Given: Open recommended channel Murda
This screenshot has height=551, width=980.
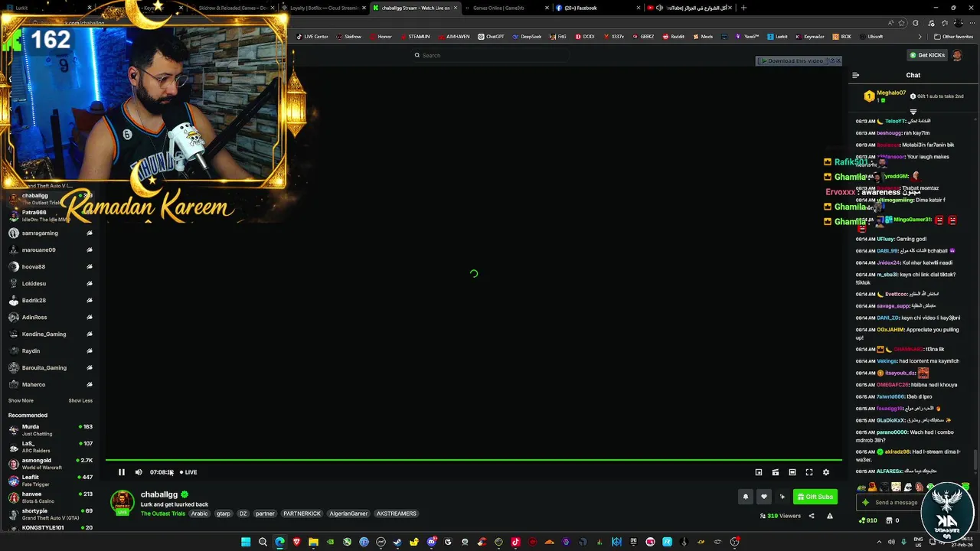Looking at the screenshot, I should pos(49,430).
